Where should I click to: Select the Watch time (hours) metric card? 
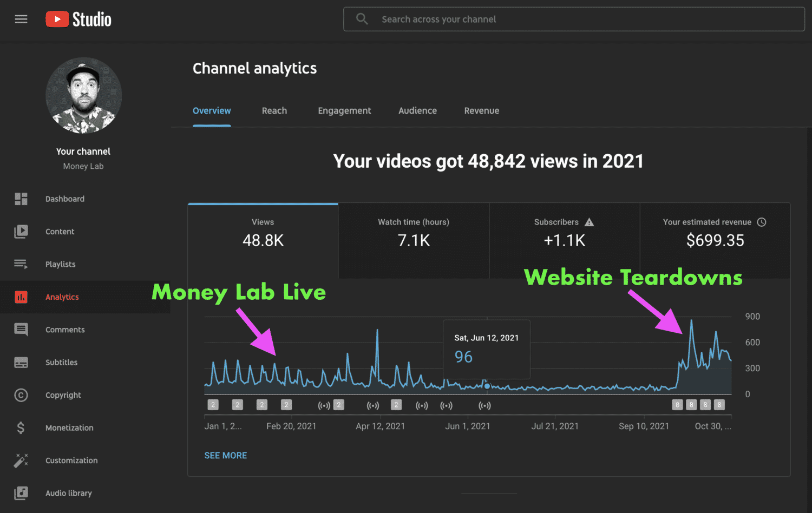tap(414, 241)
